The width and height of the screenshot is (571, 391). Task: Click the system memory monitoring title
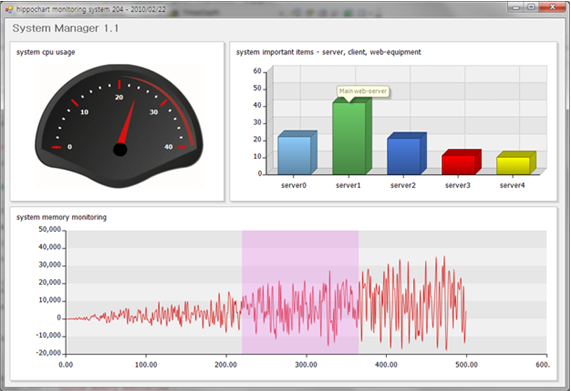point(62,217)
